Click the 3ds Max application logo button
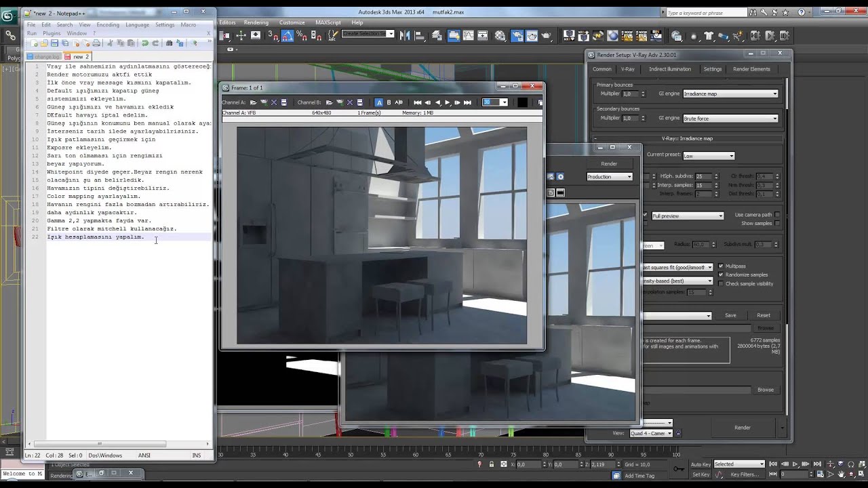This screenshot has width=868, height=488. pos(9,16)
